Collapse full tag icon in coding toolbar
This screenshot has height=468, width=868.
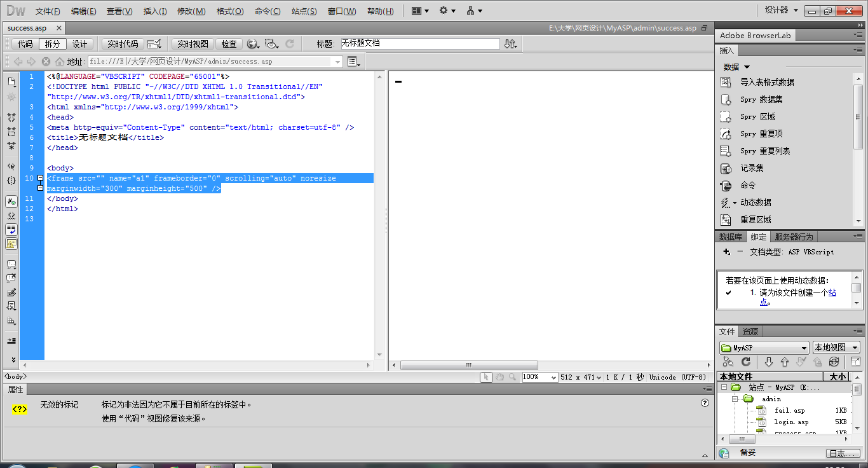coord(11,118)
